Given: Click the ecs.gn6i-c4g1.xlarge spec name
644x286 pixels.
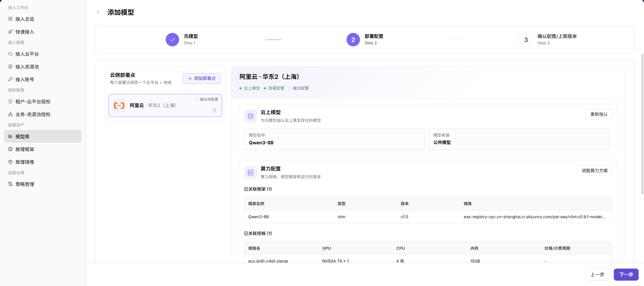Looking at the screenshot, I should pos(268,261).
